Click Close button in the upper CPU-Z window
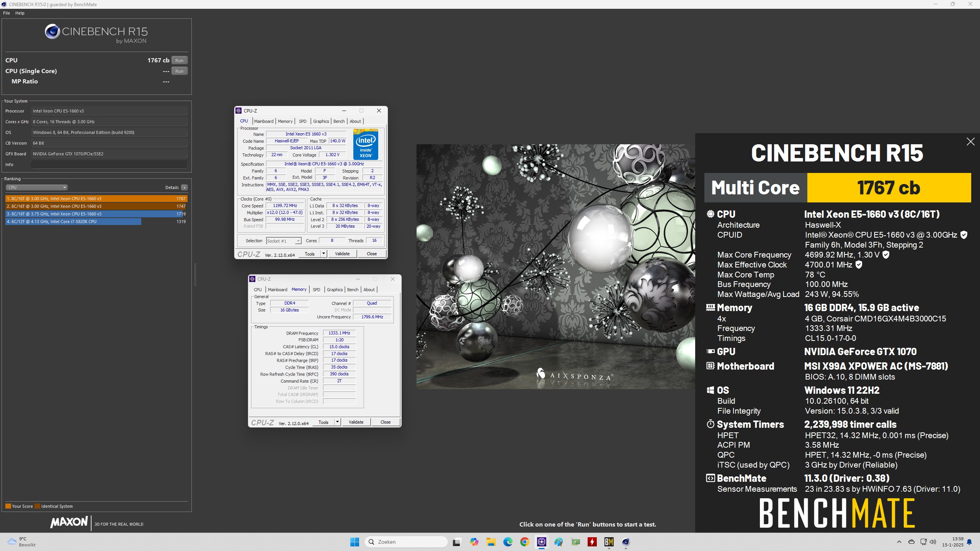The height and width of the screenshot is (551, 980). tap(372, 254)
